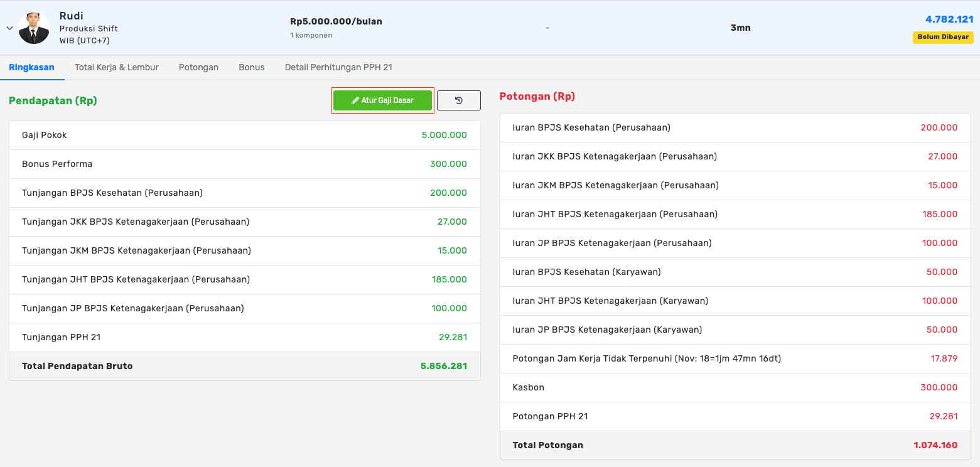Image resolution: width=980 pixels, height=467 pixels.
Task: Select the Total Potongan summary row
Action: tap(735, 445)
